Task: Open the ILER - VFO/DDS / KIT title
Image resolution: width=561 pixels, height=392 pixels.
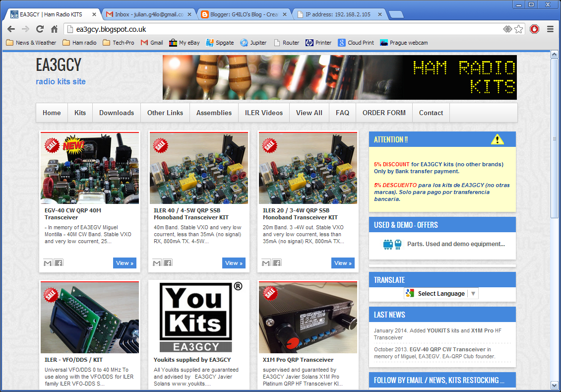Action: pyautogui.click(x=73, y=360)
